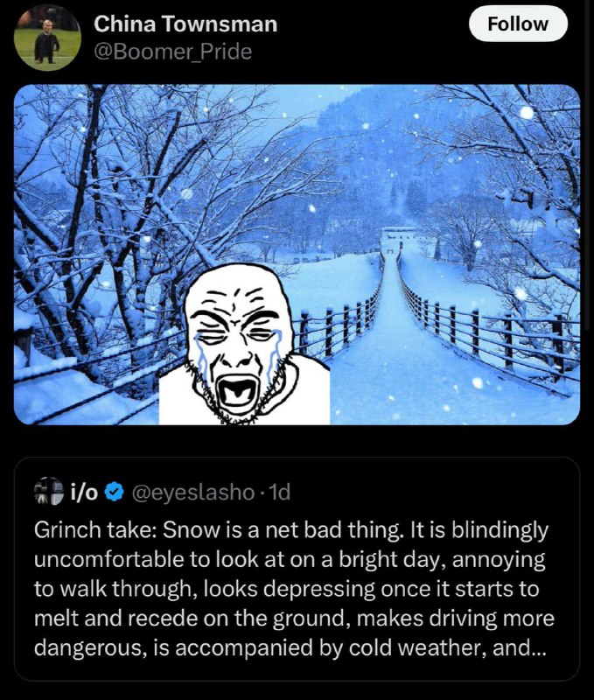Open the i/o quoted tweet avatar

click(x=49, y=491)
